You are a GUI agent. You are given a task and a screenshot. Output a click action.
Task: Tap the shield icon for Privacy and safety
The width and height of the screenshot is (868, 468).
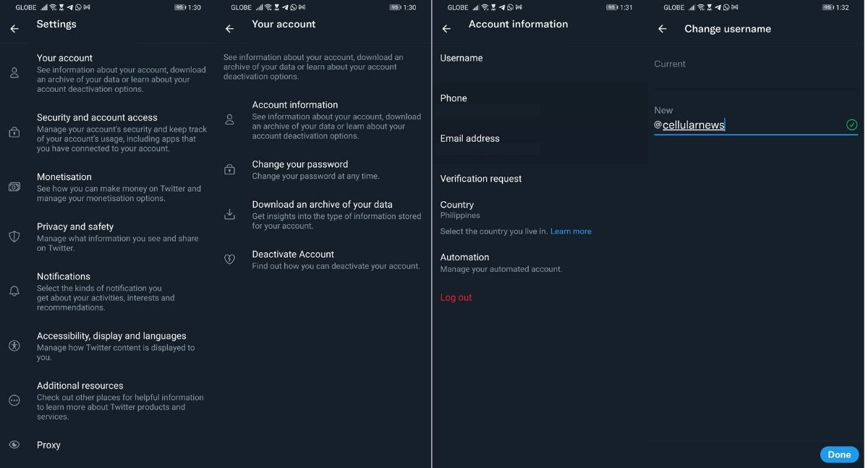coord(14,237)
